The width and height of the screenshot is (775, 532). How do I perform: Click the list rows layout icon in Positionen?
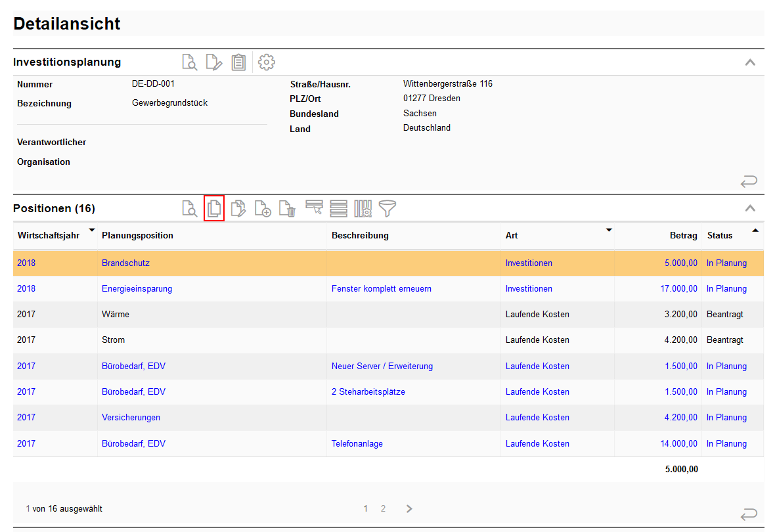[x=338, y=208]
